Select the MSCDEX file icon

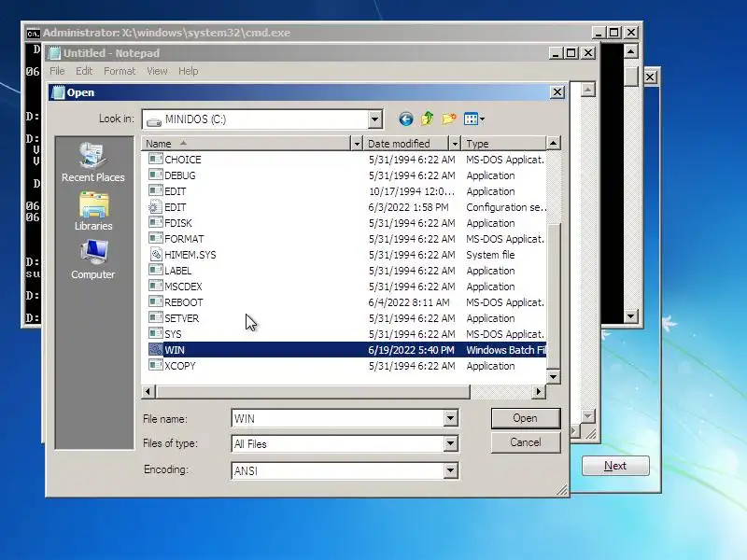coord(155,286)
